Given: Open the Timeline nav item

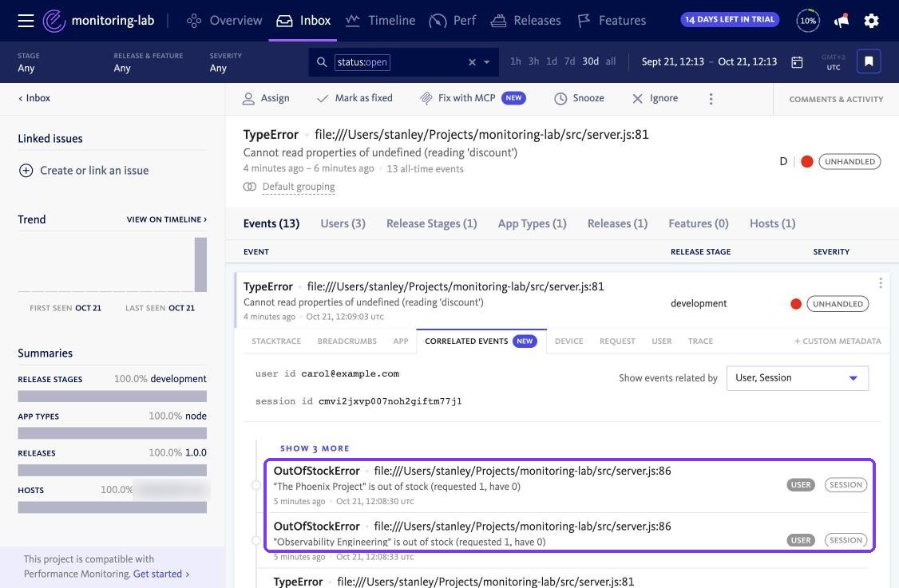Looking at the screenshot, I should tap(380, 21).
